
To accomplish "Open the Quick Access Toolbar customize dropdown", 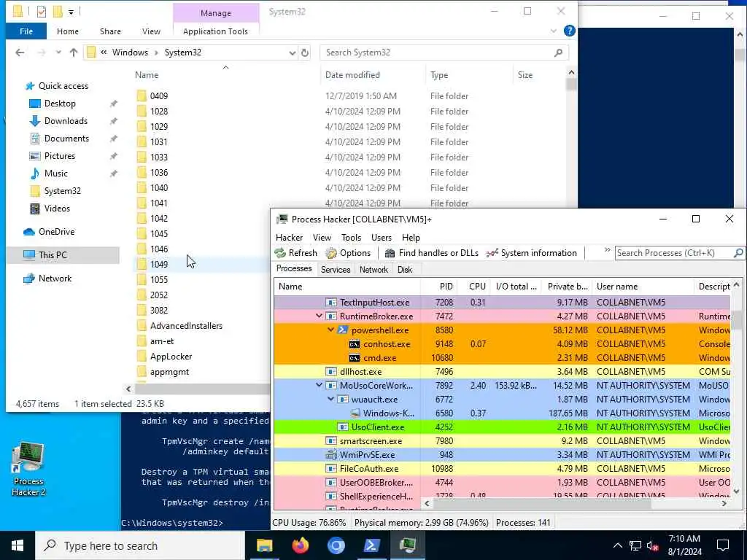I will click(71, 12).
